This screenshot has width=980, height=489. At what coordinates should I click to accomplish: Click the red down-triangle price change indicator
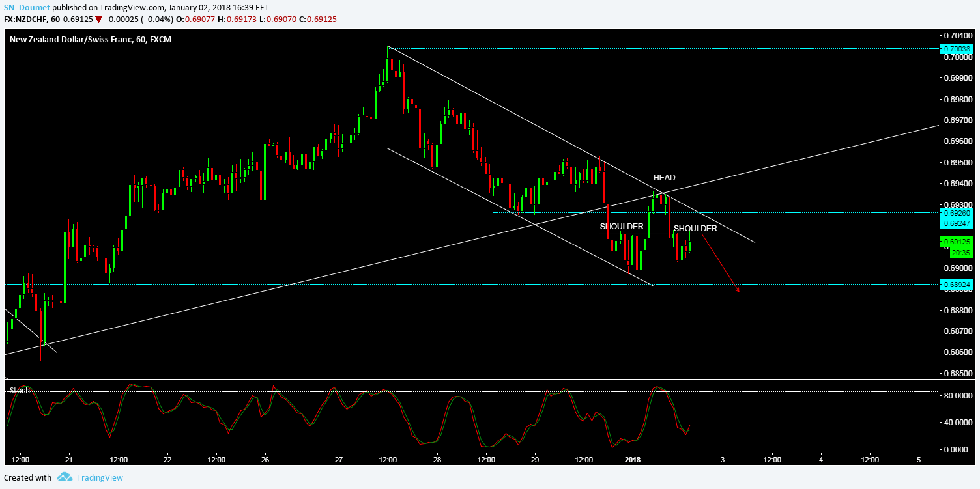98,20
